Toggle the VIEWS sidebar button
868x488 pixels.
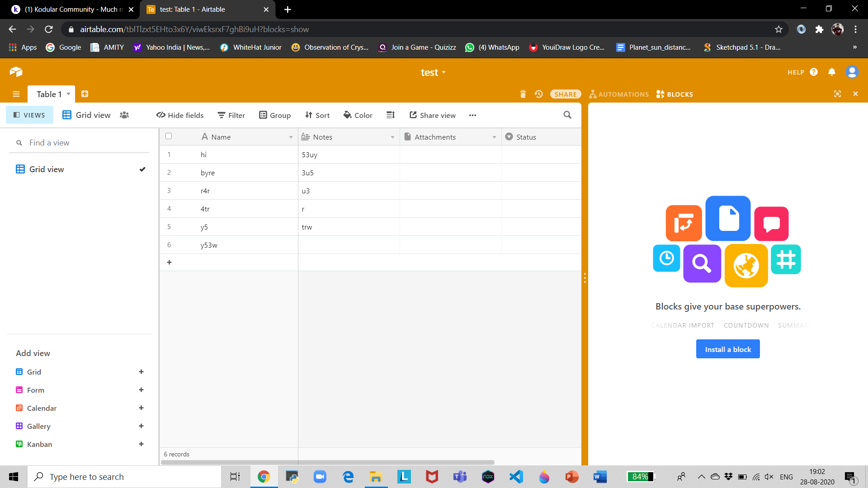(x=29, y=115)
